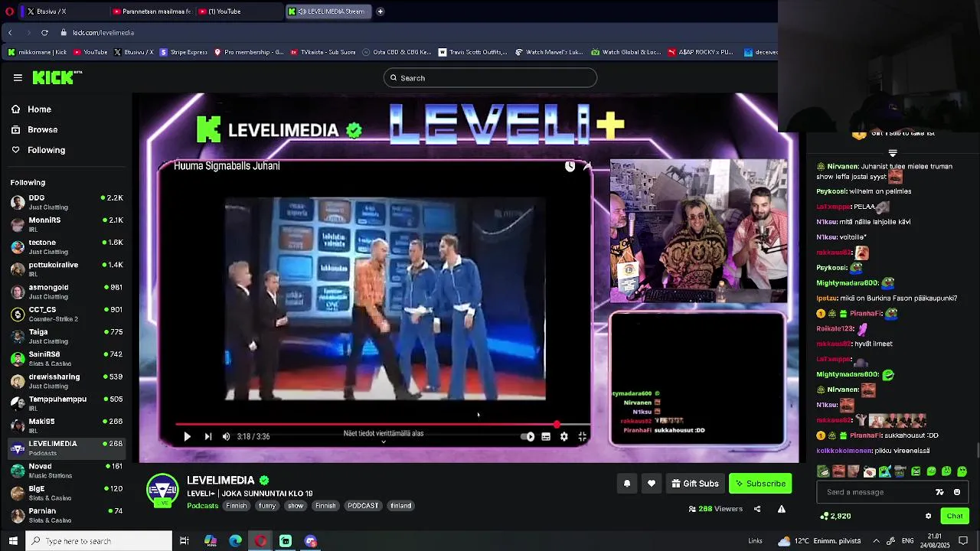
Task: Click the 'finland' tag
Action: (x=400, y=506)
